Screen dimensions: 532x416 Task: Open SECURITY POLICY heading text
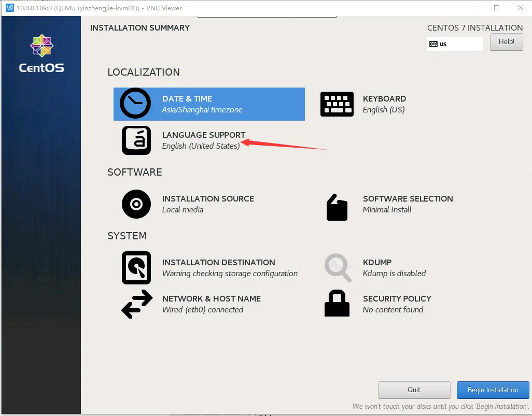(397, 299)
